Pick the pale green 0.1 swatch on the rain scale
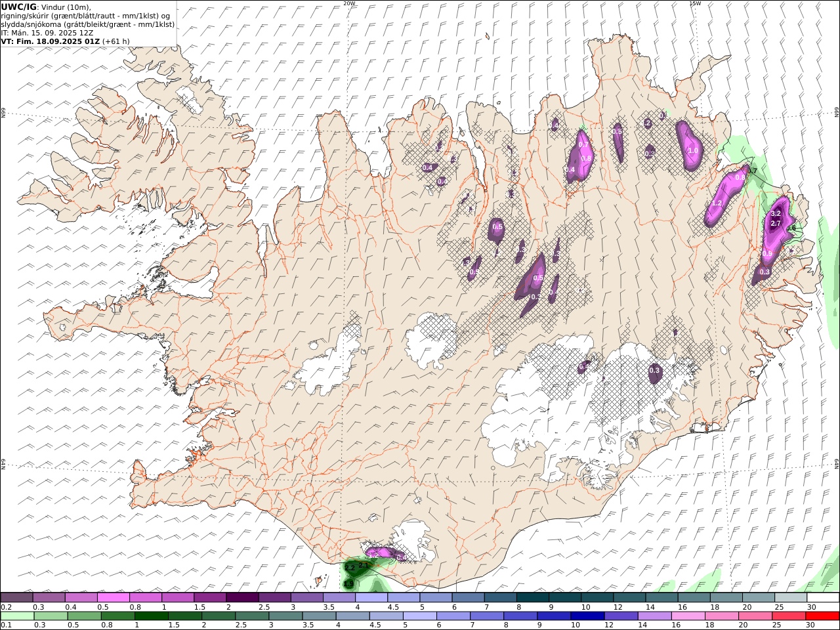This screenshot has height=630, width=840. [x=17, y=616]
